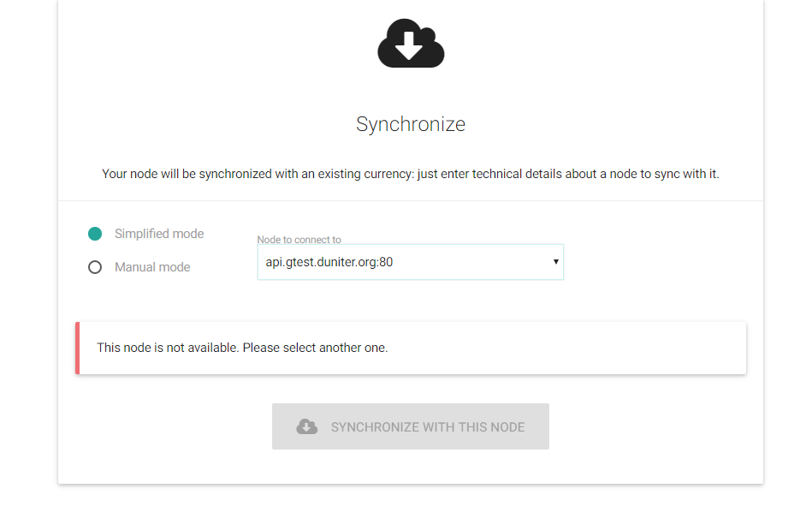The width and height of the screenshot is (812, 530).
Task: Click the "Synchronize" page heading
Action: [411, 124]
